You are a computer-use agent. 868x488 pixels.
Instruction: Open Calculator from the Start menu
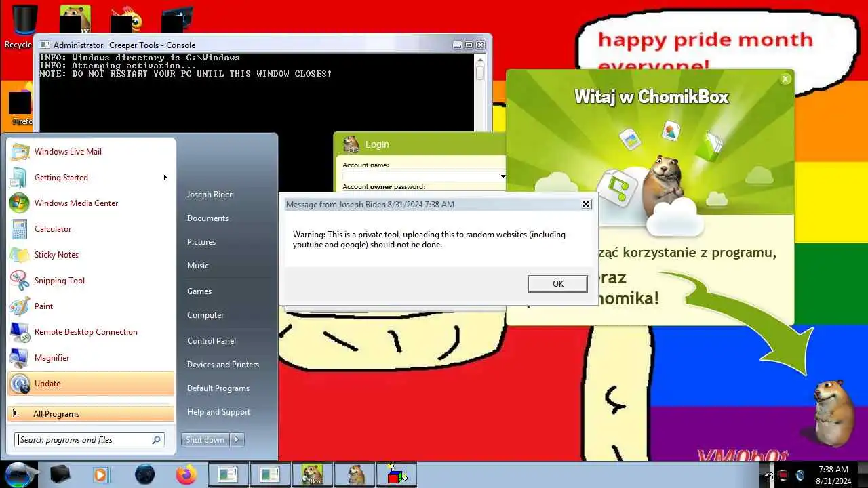pyautogui.click(x=91, y=229)
